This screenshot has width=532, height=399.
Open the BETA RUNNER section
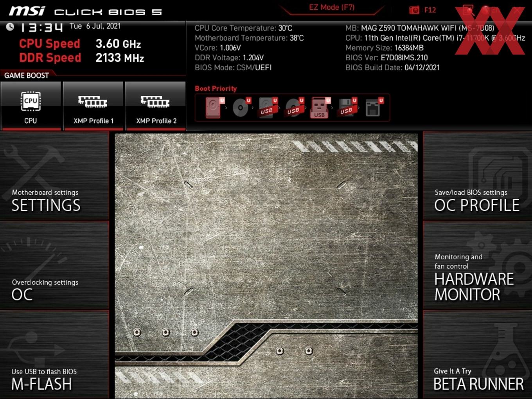[477, 355]
